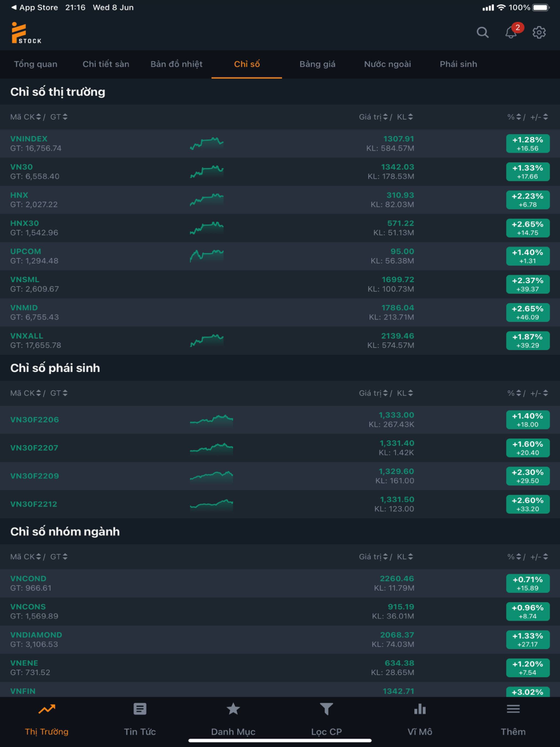Sort market indices by Giá trị
Viewport: 560px width, 747px height.
374,117
